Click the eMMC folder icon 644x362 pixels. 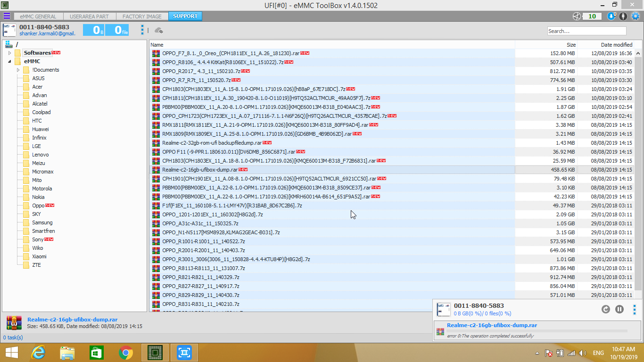click(18, 61)
